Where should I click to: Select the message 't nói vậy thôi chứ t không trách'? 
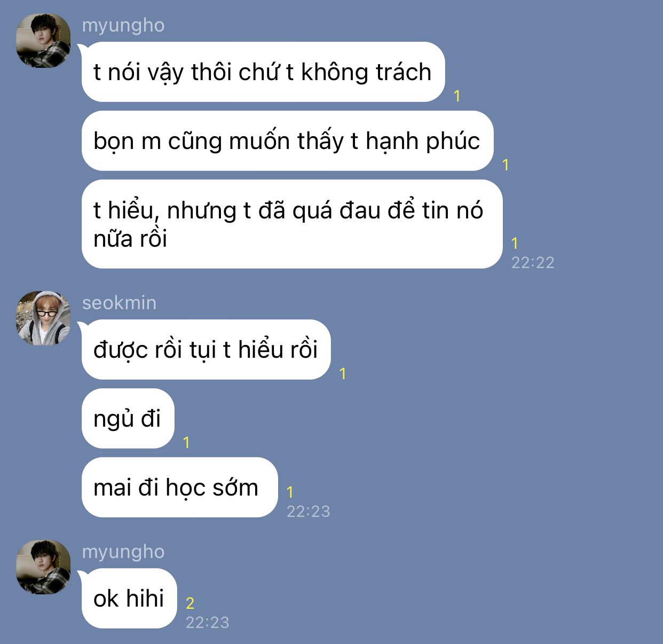point(263,72)
